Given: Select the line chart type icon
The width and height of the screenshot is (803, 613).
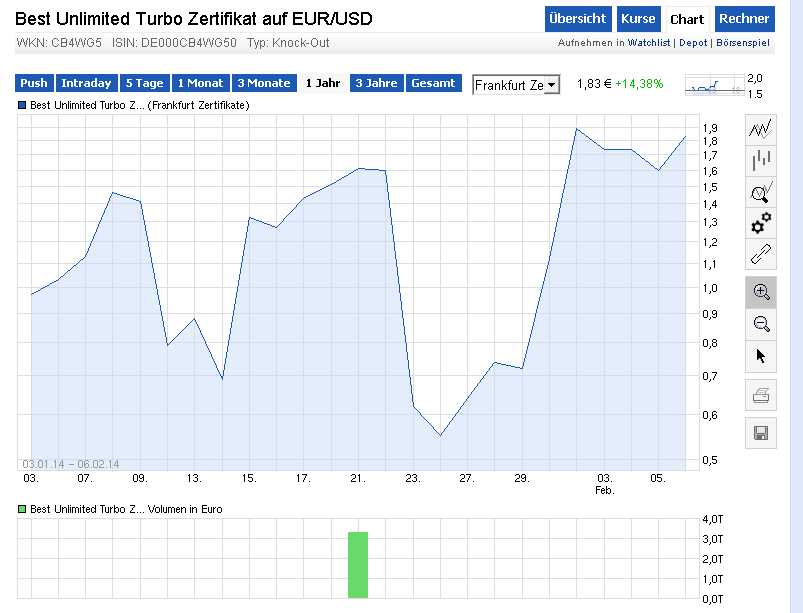Looking at the screenshot, I should point(761,128).
